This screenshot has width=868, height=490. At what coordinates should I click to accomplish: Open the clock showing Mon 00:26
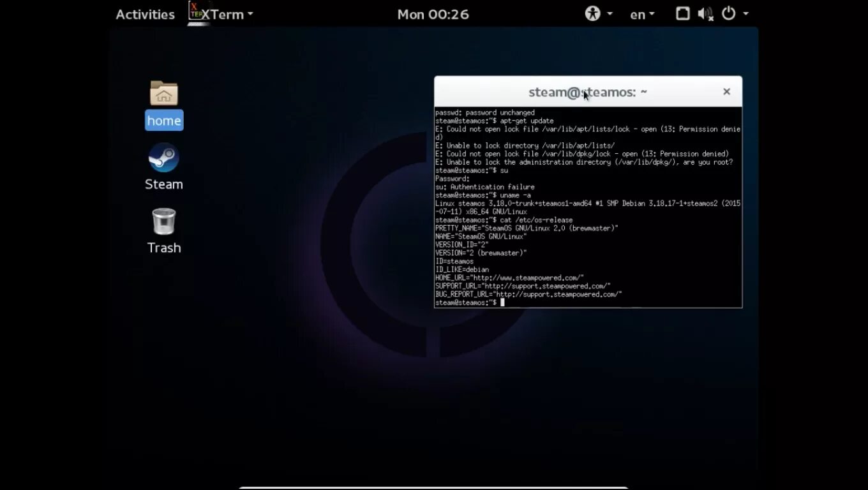click(433, 14)
